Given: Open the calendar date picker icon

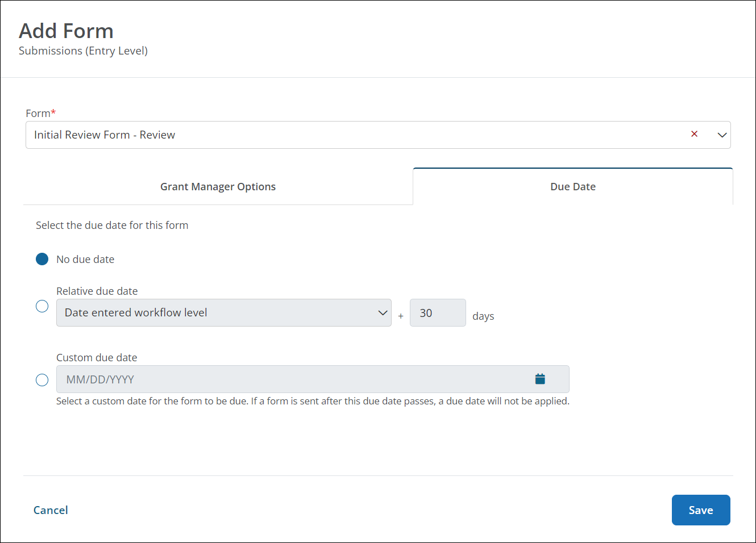Looking at the screenshot, I should pyautogui.click(x=540, y=379).
